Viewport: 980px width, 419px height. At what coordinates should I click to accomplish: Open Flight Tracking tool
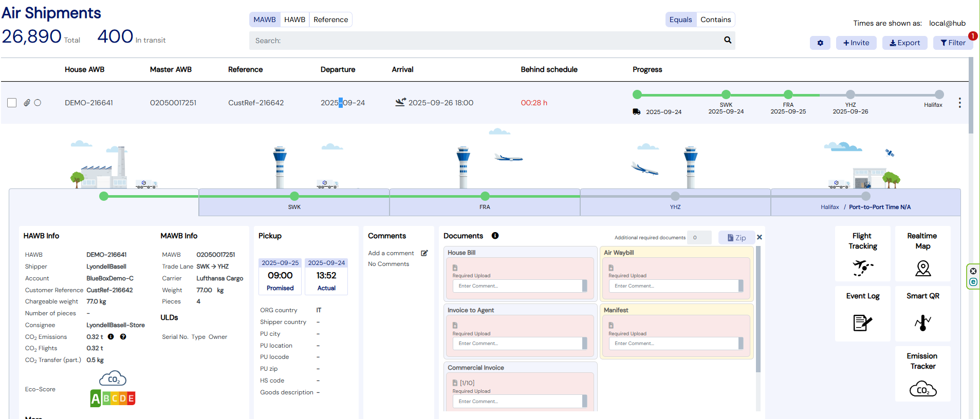pyautogui.click(x=862, y=254)
